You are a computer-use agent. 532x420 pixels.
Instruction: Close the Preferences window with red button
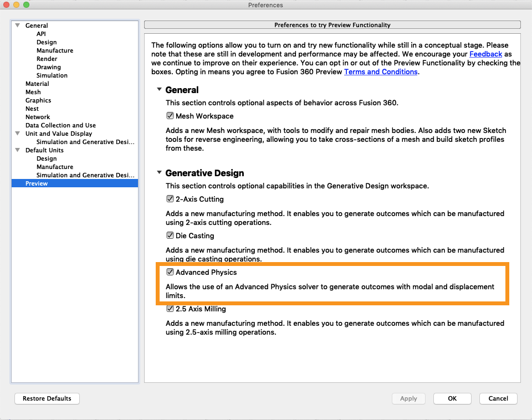point(7,5)
